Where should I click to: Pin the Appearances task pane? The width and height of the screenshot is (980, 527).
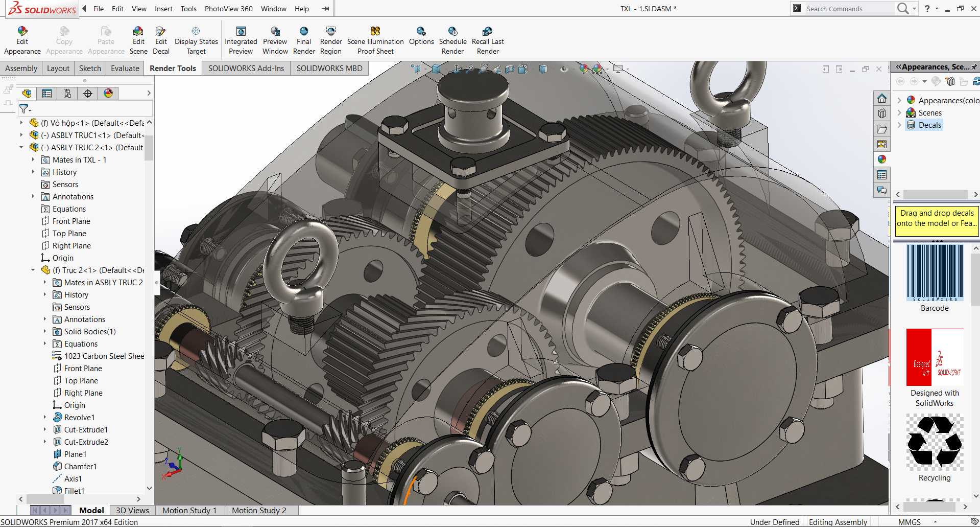[974, 67]
